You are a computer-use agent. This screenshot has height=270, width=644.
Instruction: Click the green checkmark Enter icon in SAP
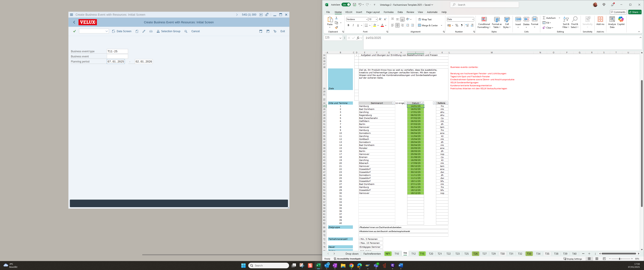click(74, 31)
